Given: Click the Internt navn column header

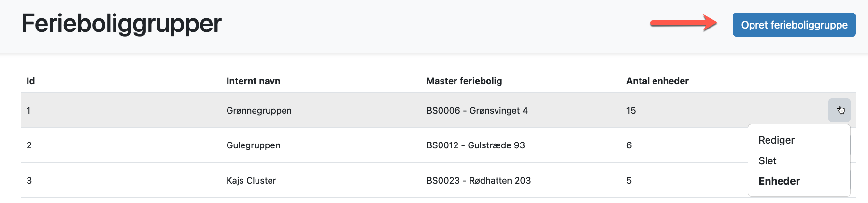Looking at the screenshot, I should click(x=253, y=81).
